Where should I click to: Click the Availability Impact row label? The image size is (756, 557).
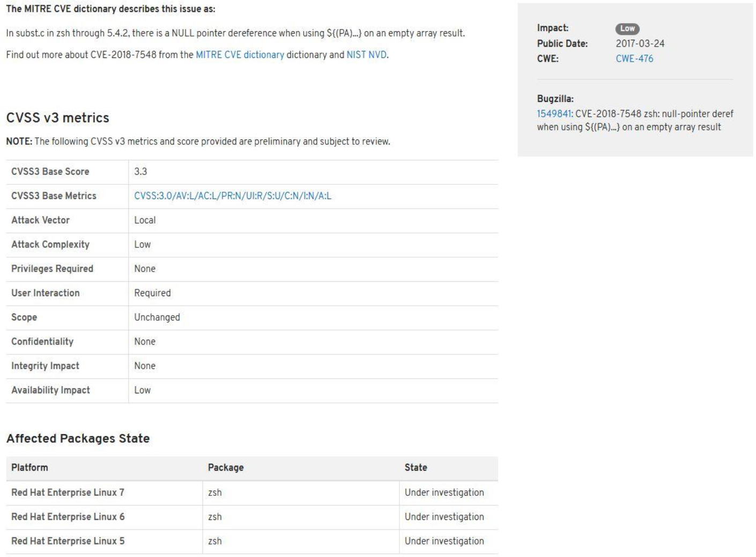pos(50,390)
